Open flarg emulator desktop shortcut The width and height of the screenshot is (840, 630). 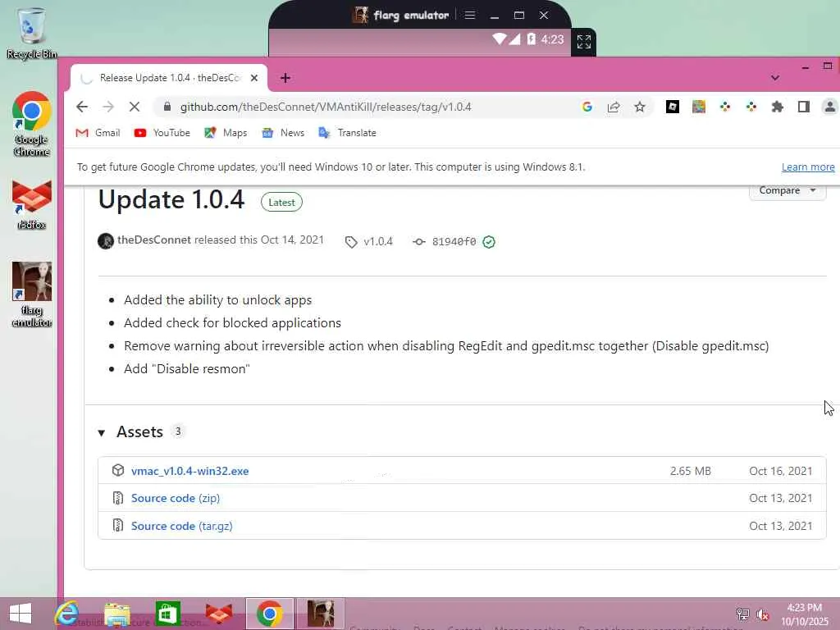[32, 294]
